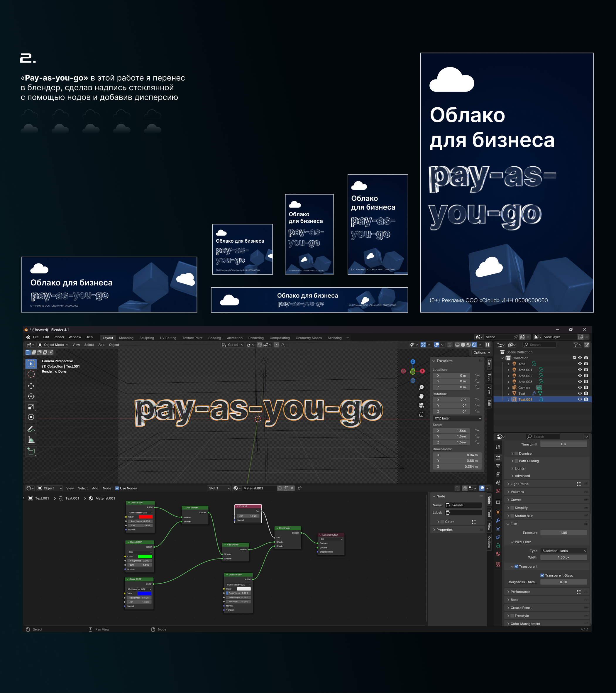Open the Object Mode selector
This screenshot has height=693, width=616.
point(53,345)
